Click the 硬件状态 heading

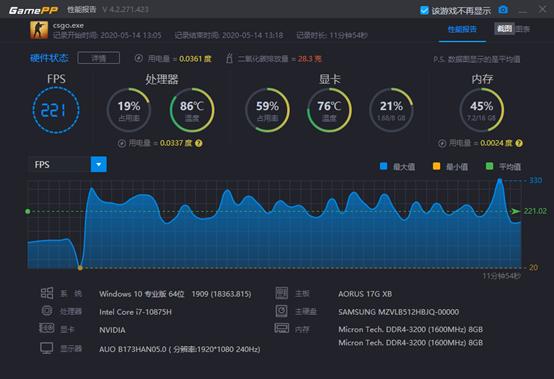[49, 58]
